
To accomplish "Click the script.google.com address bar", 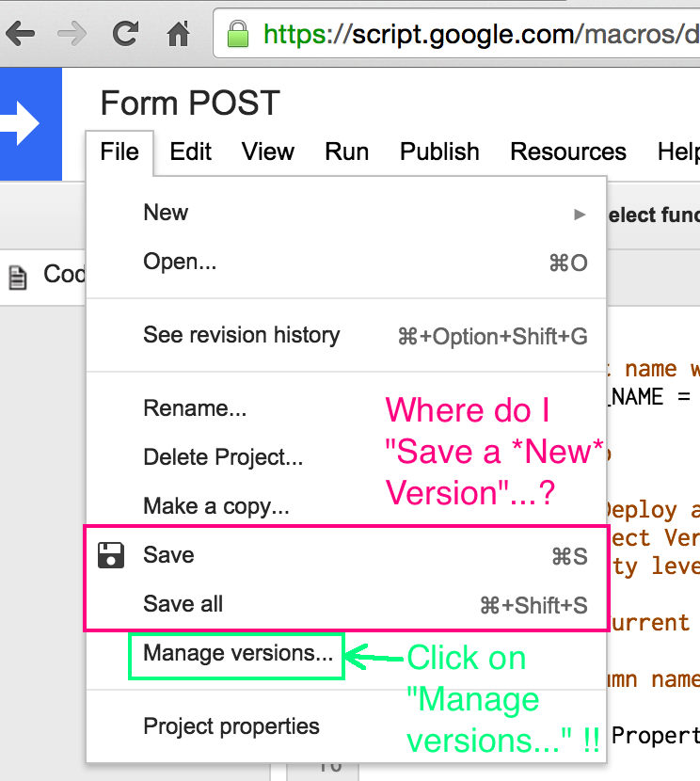I will (x=456, y=34).
